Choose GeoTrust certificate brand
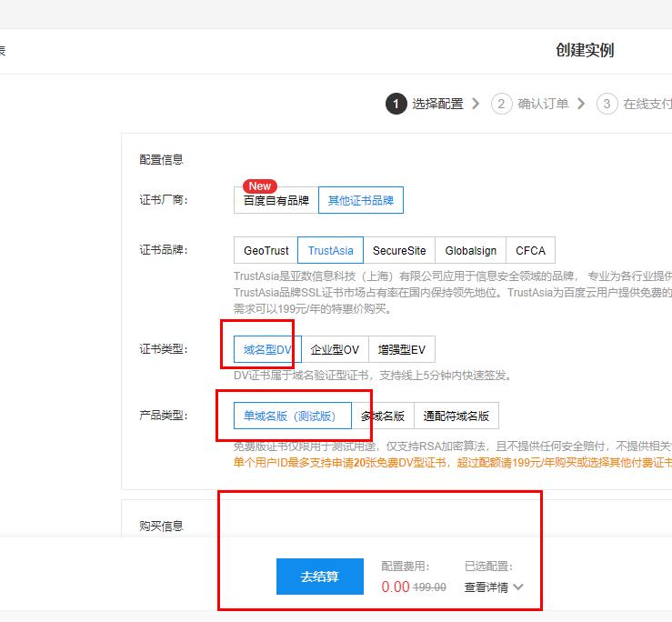 [x=266, y=251]
